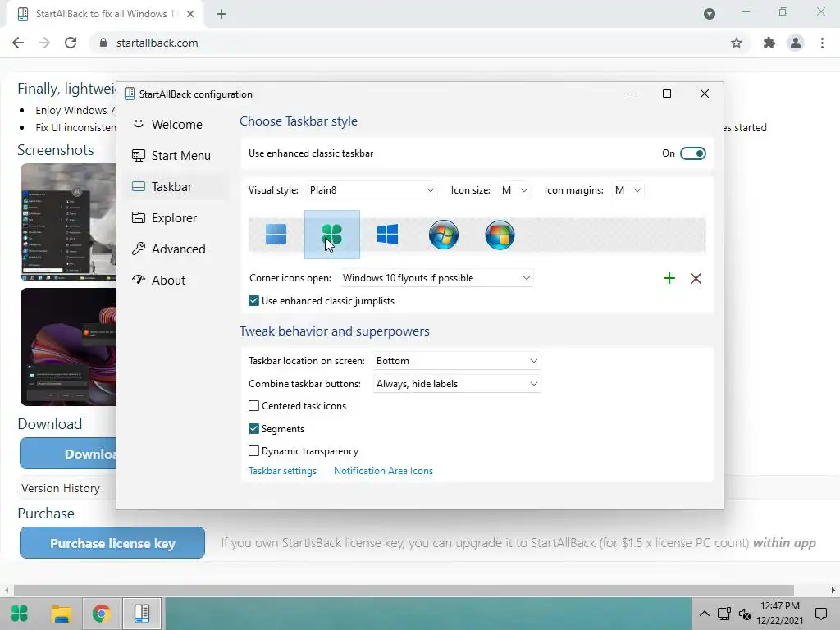Image resolution: width=840 pixels, height=630 pixels.
Task: Open first screenshot thumbnail on webpage
Action: (69, 222)
